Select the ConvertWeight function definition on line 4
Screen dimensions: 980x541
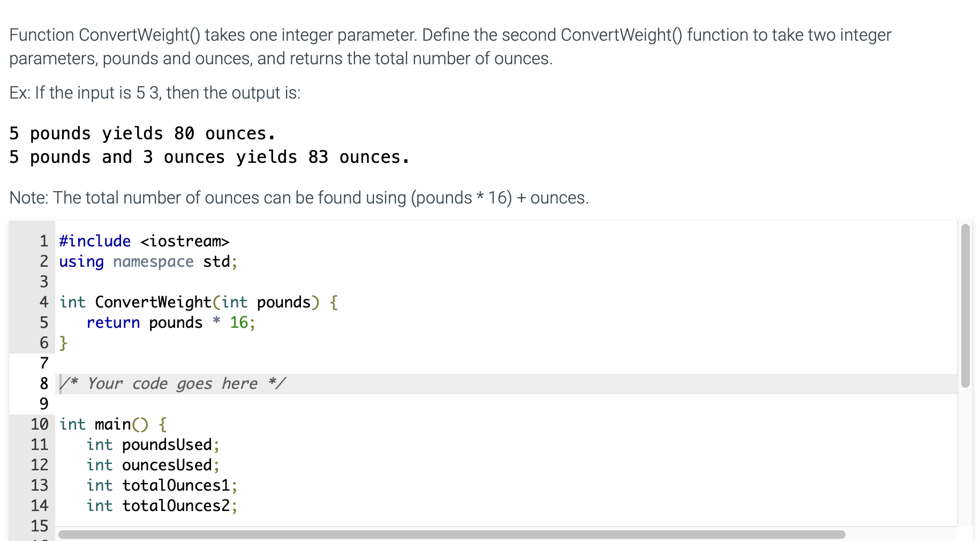pyautogui.click(x=198, y=302)
